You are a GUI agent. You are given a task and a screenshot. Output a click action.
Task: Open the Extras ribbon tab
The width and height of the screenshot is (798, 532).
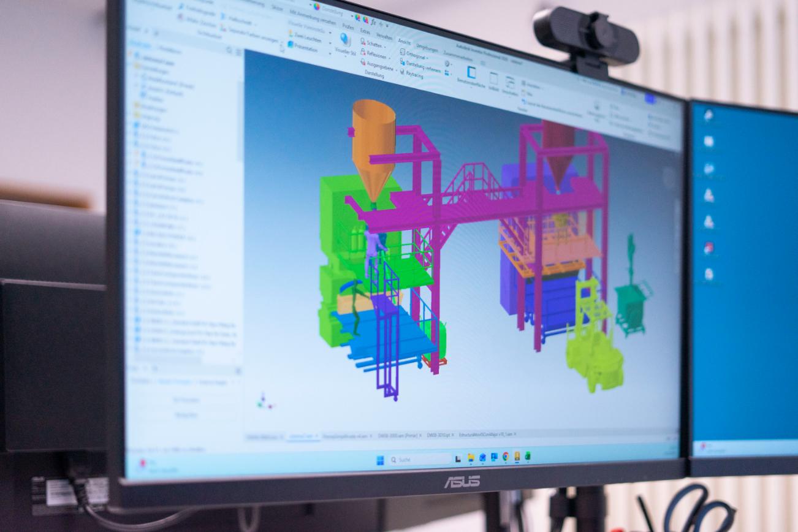(x=365, y=31)
